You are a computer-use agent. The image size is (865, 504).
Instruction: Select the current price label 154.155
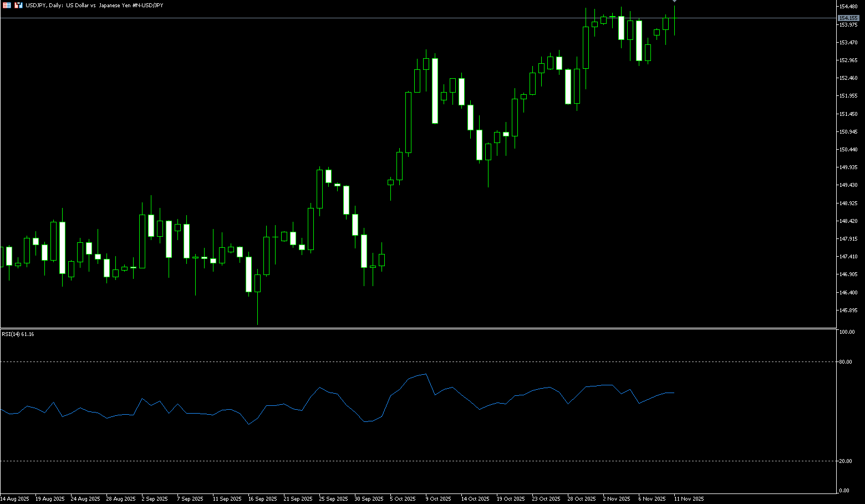coord(848,18)
